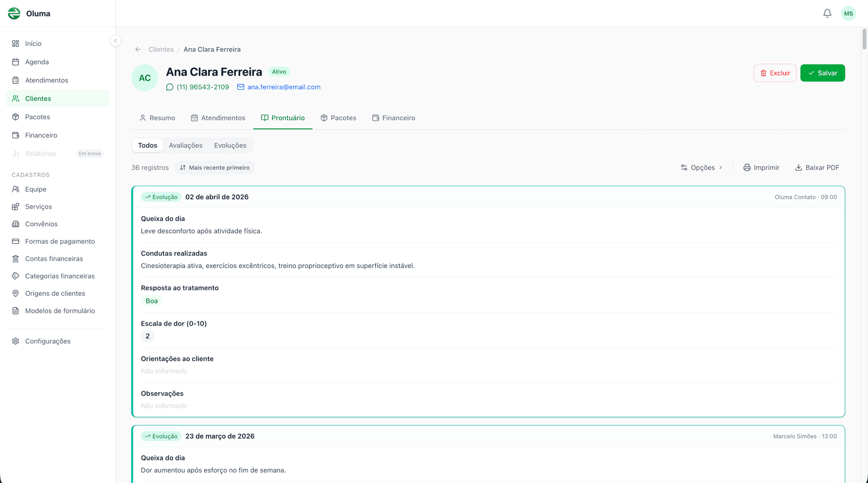
Task: Click the notifications bell icon
Action: click(827, 14)
